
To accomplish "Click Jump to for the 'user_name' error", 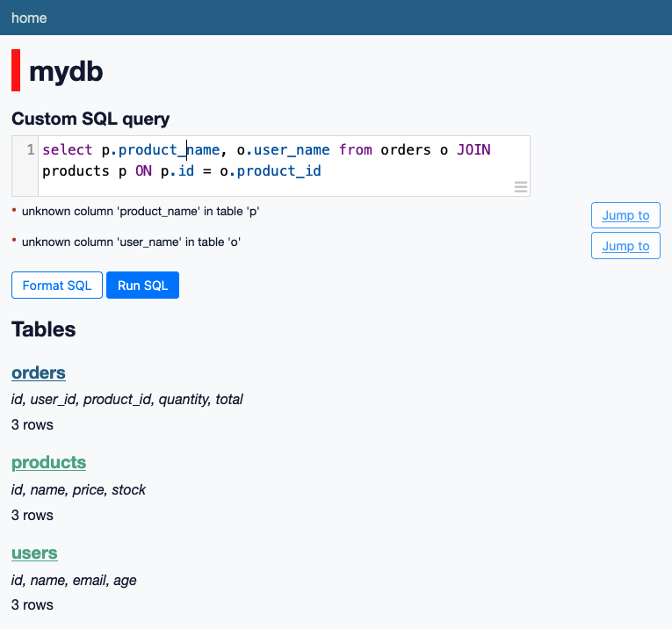I will (625, 246).
